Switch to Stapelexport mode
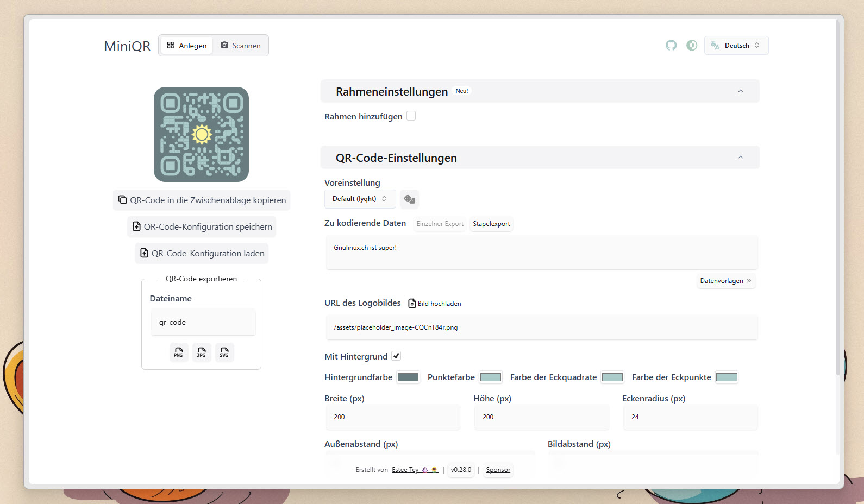Viewport: 864px width, 504px height. [491, 224]
